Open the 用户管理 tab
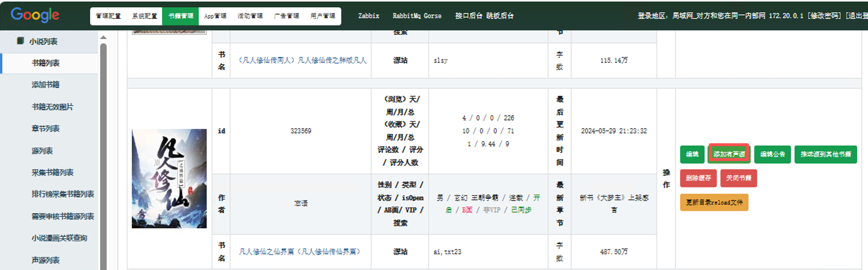 (322, 16)
